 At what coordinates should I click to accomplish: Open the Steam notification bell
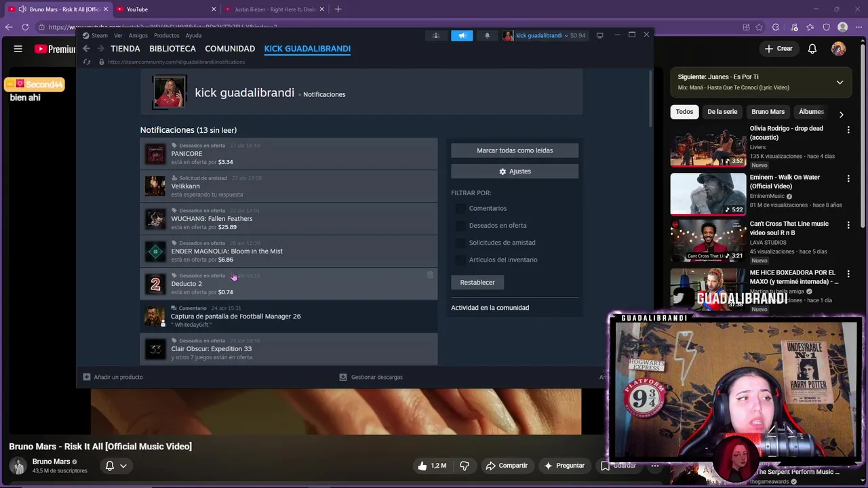tap(487, 35)
